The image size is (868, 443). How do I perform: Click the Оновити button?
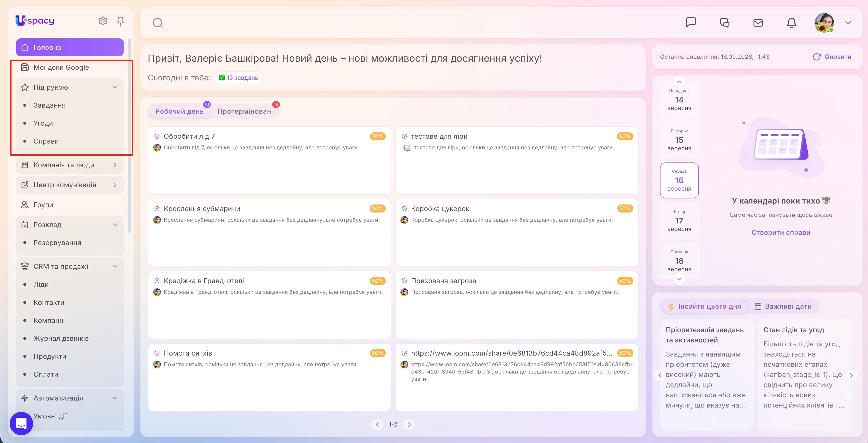pos(832,57)
